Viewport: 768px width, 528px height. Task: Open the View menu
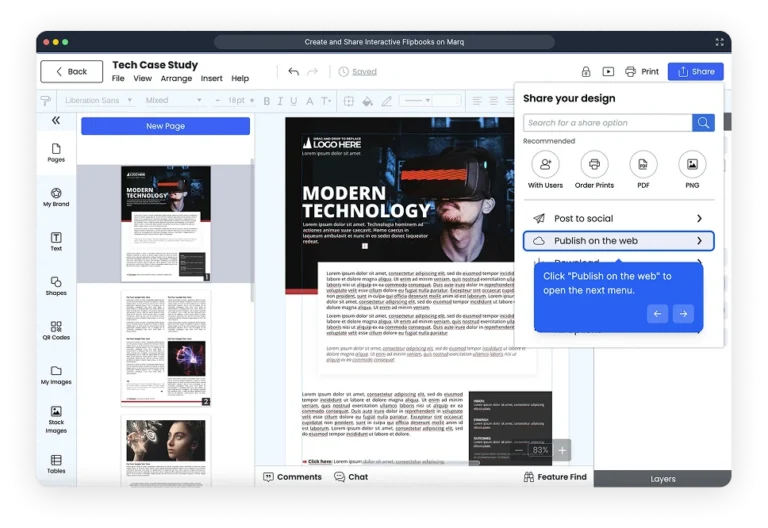[143, 78]
